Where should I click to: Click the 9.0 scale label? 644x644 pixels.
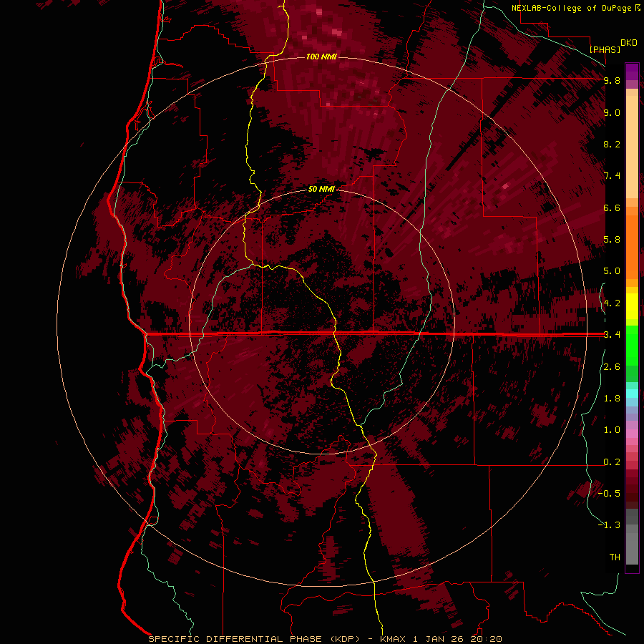coord(612,112)
